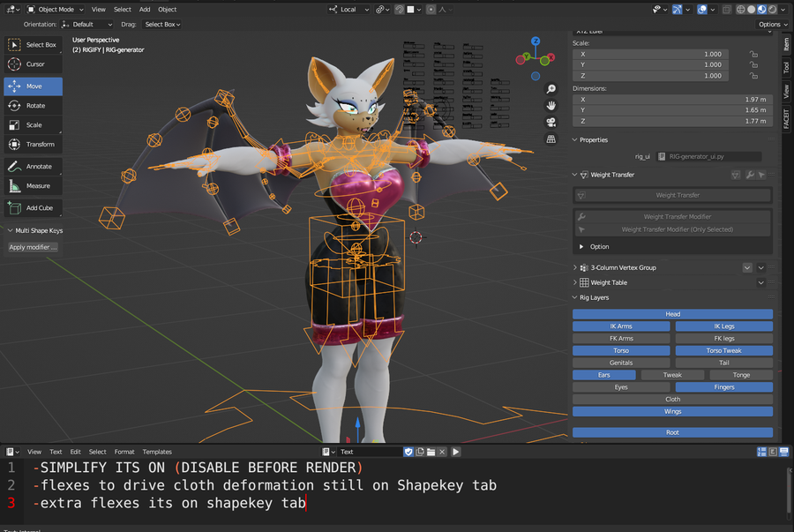Toggle X-ray view icon

tap(726, 10)
